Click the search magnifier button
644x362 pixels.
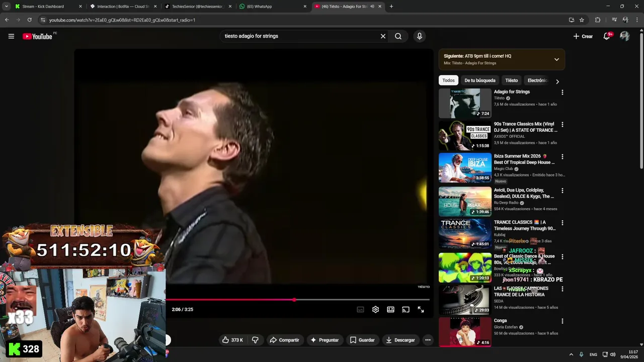tap(398, 36)
